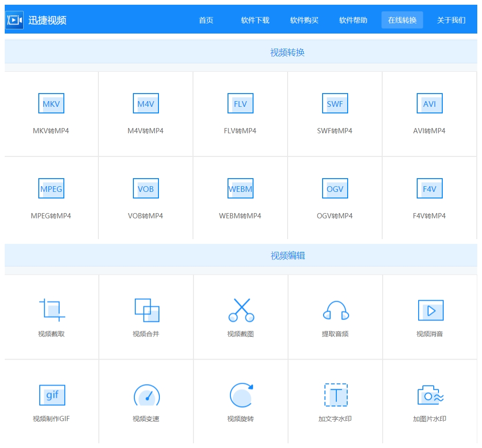Select the F4V format icon
This screenshot has width=482, height=448.
[429, 189]
